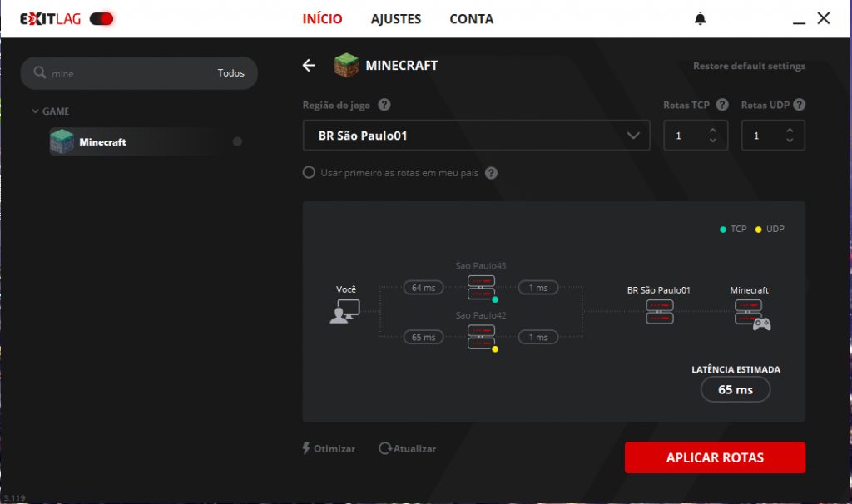The height and width of the screenshot is (504, 852).
Task: Click the game search input field
Action: 125,73
